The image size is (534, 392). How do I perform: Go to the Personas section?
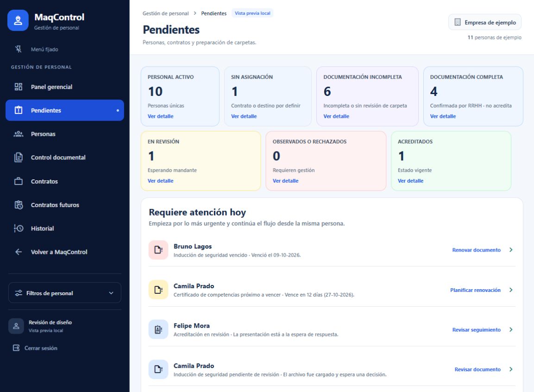(x=65, y=134)
